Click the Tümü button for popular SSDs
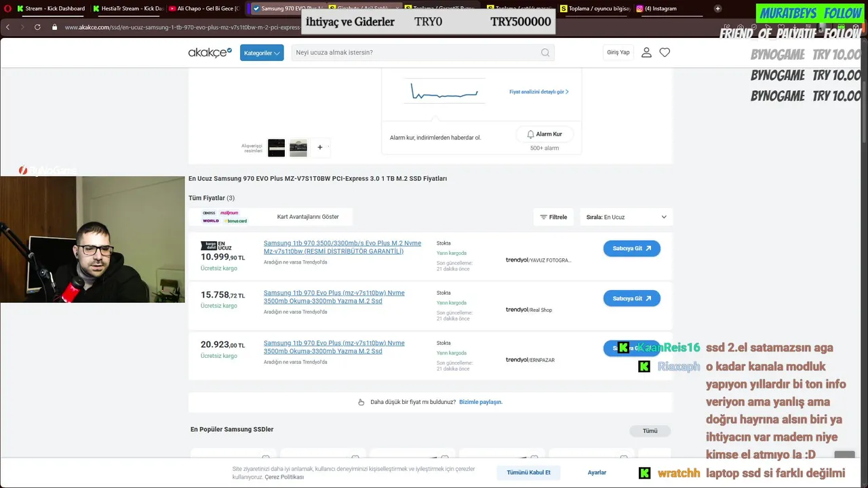868x488 pixels. coord(650,431)
